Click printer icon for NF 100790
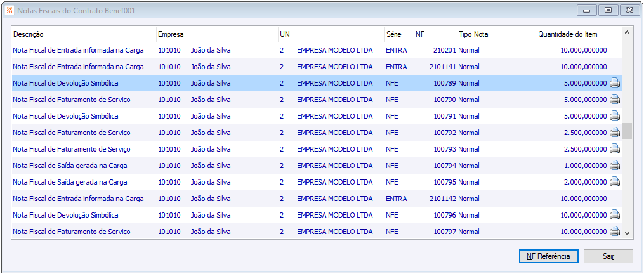Screen dimensions: 644x274 (x=615, y=100)
